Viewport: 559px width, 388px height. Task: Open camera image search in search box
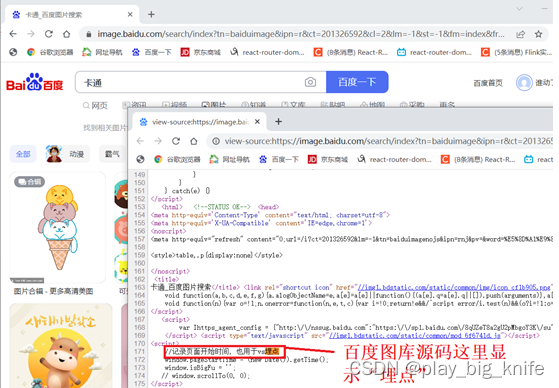coord(310,82)
